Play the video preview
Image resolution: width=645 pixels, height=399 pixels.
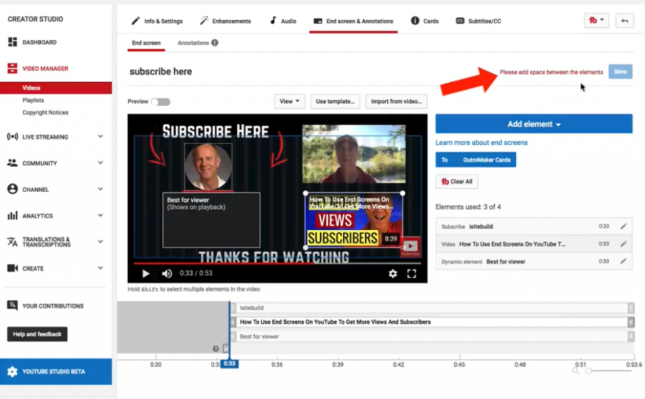click(145, 274)
